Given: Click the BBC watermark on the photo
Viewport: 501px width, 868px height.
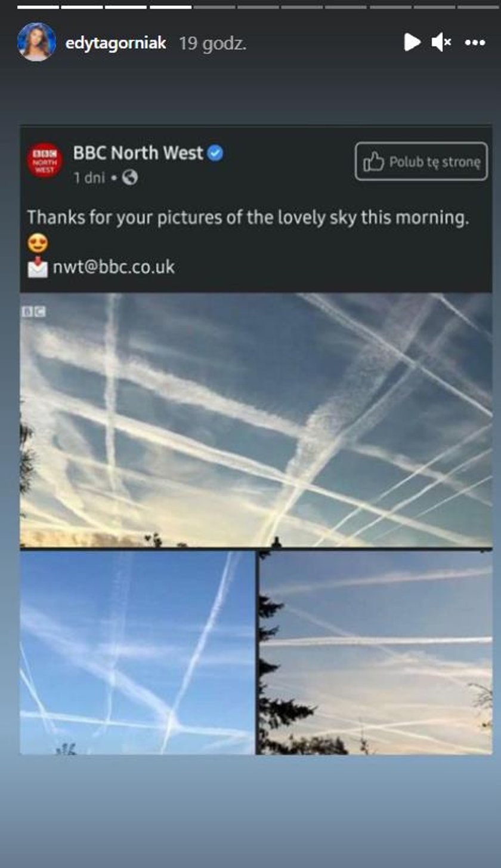Looking at the screenshot, I should click(x=34, y=311).
